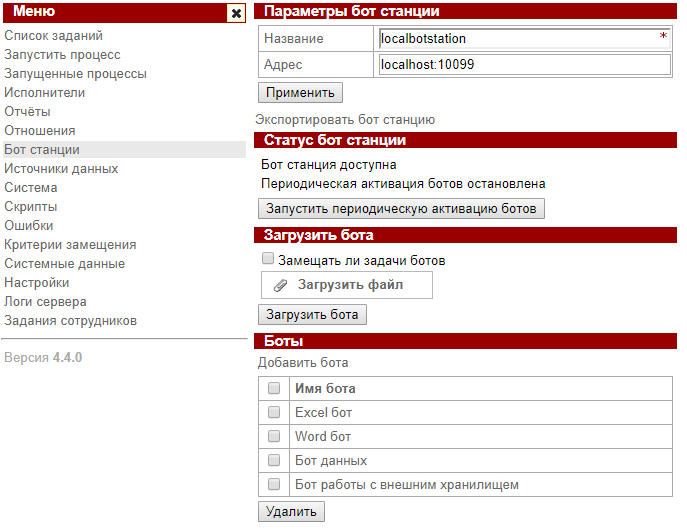Open the Word бот entry
This screenshot has width=687, height=532.
323,436
